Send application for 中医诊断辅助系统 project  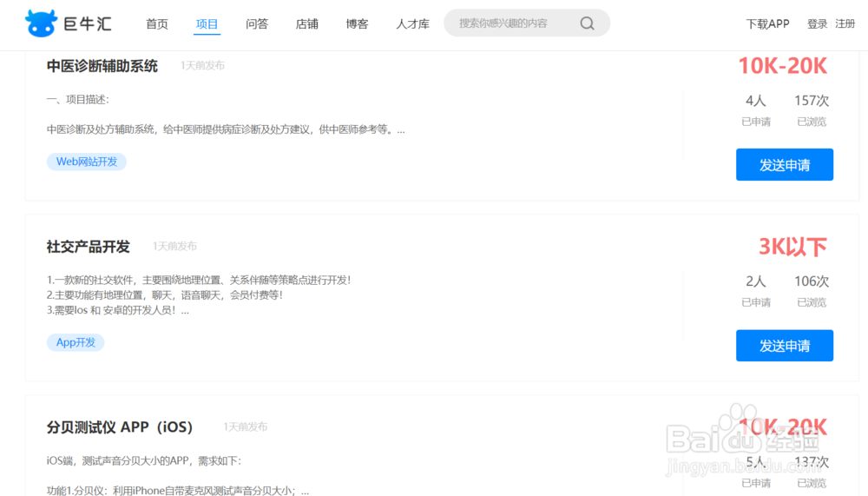(x=785, y=164)
